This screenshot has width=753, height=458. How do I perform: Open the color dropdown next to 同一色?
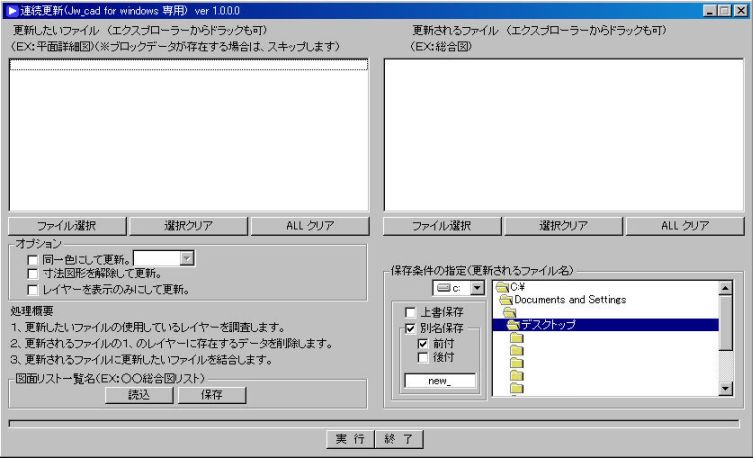187,259
